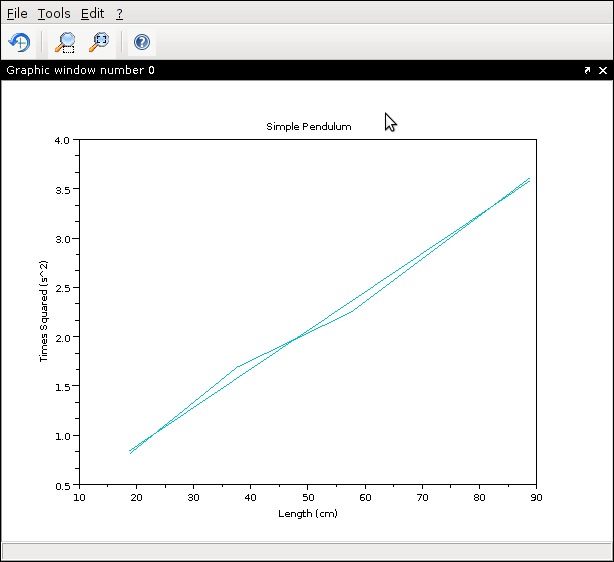Open the Tools menu
Viewport: 614px width, 562px height.
click(54, 14)
